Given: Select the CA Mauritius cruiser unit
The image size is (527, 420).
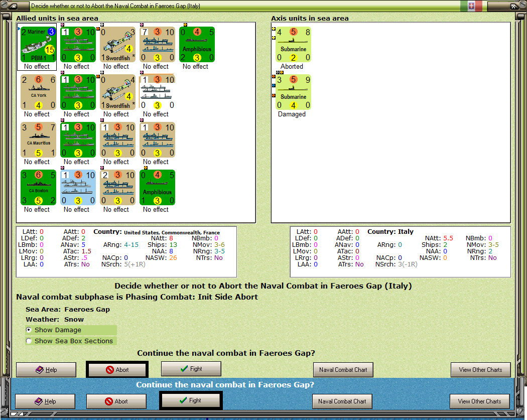Looking at the screenshot, I should coord(38,140).
